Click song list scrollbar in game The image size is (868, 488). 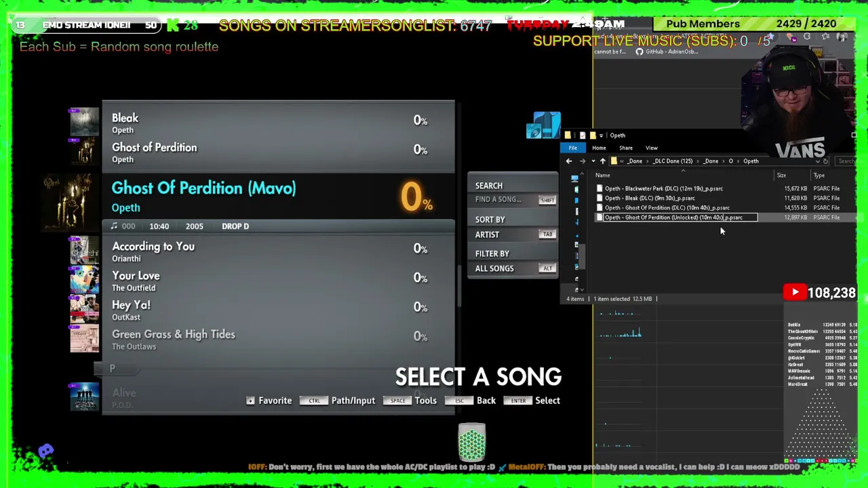click(x=460, y=285)
